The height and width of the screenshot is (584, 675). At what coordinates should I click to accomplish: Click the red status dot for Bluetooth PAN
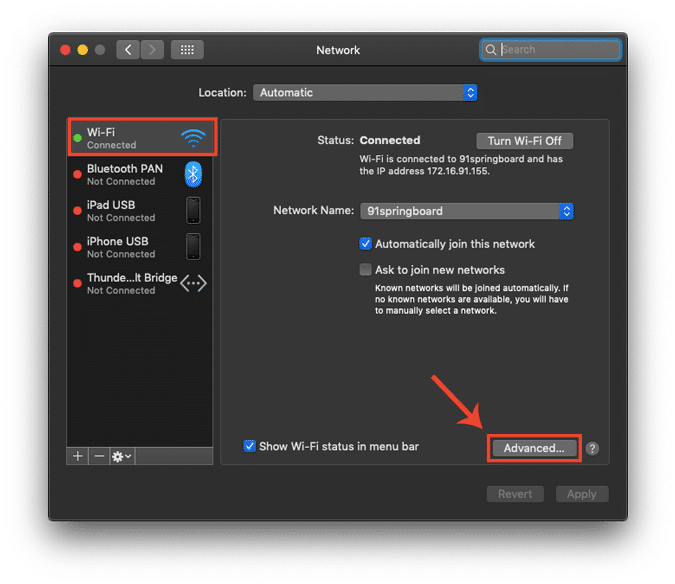point(77,174)
